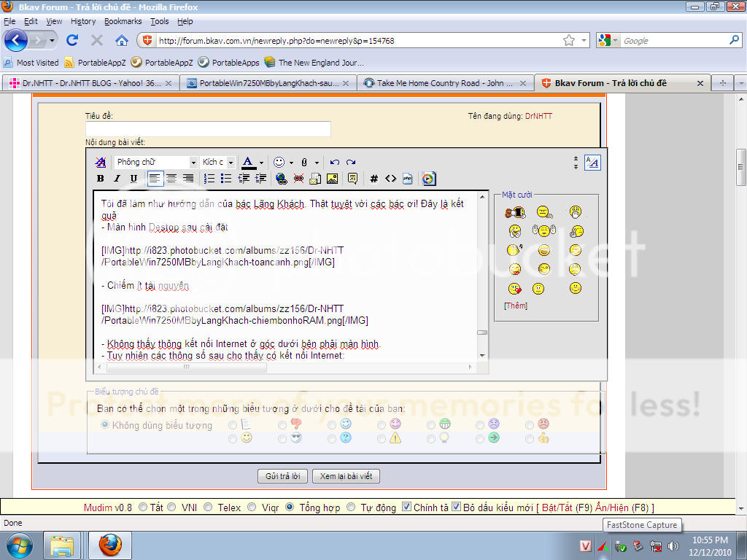
Task: Expand the smiley insert dropdown arrow
Action: (291, 163)
